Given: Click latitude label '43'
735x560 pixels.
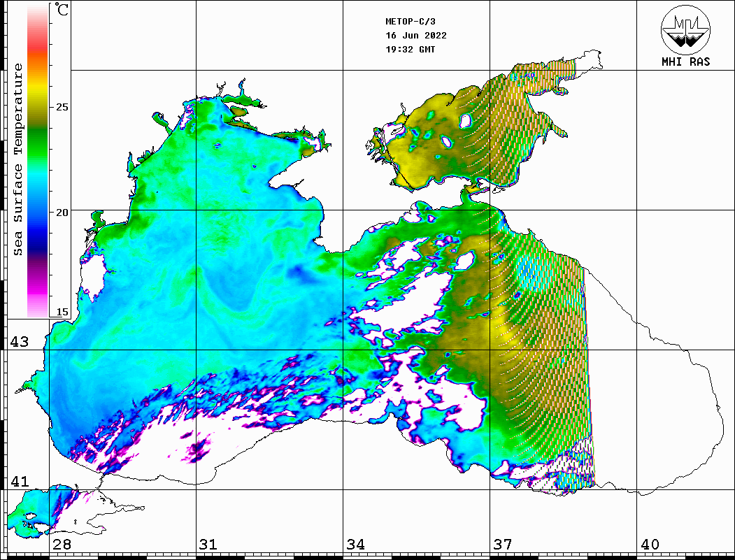Looking at the screenshot, I should (20, 342).
